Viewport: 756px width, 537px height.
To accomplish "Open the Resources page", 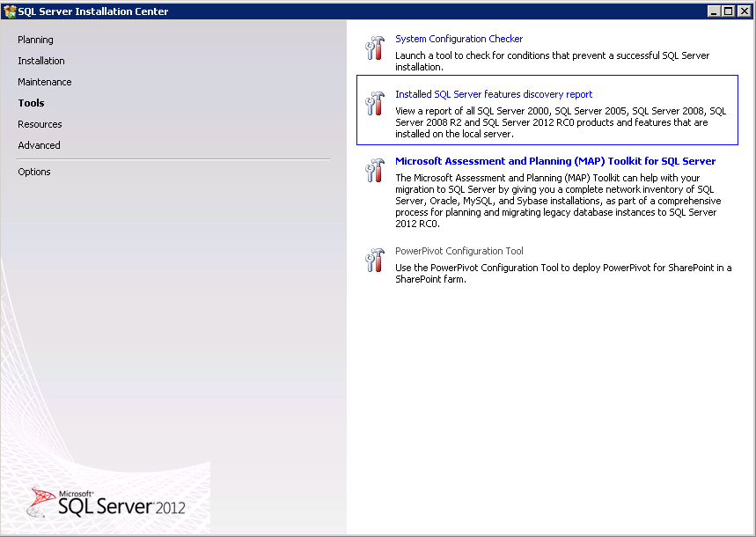I will 40,124.
